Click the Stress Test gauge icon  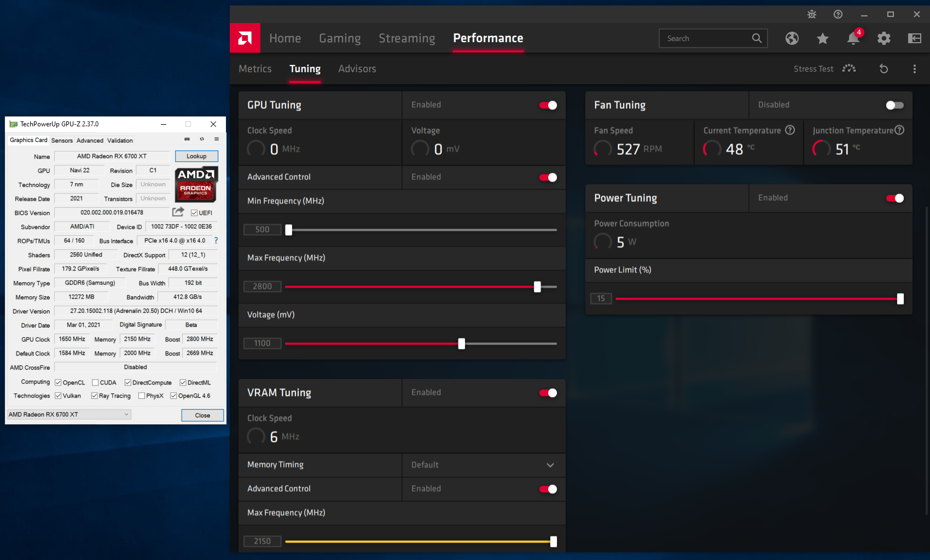pos(849,68)
